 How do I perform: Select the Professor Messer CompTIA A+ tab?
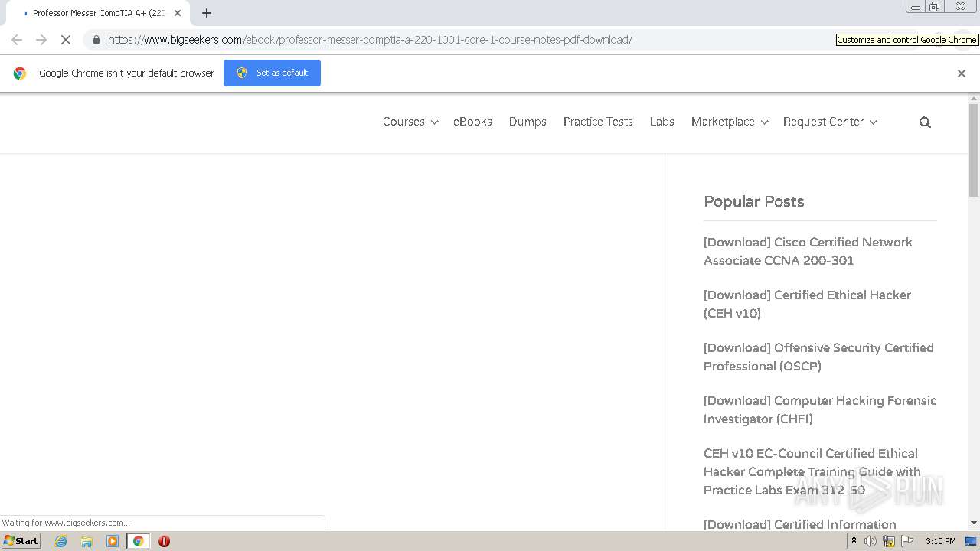click(100, 13)
